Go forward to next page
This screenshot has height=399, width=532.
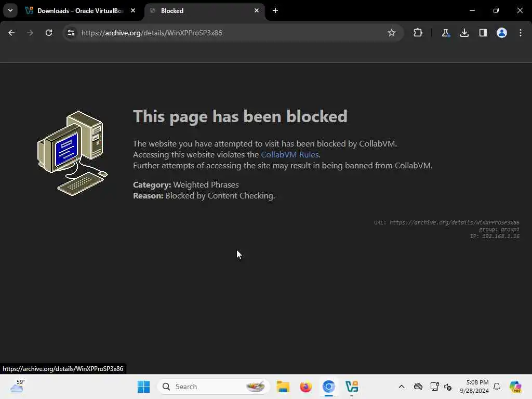click(30, 33)
